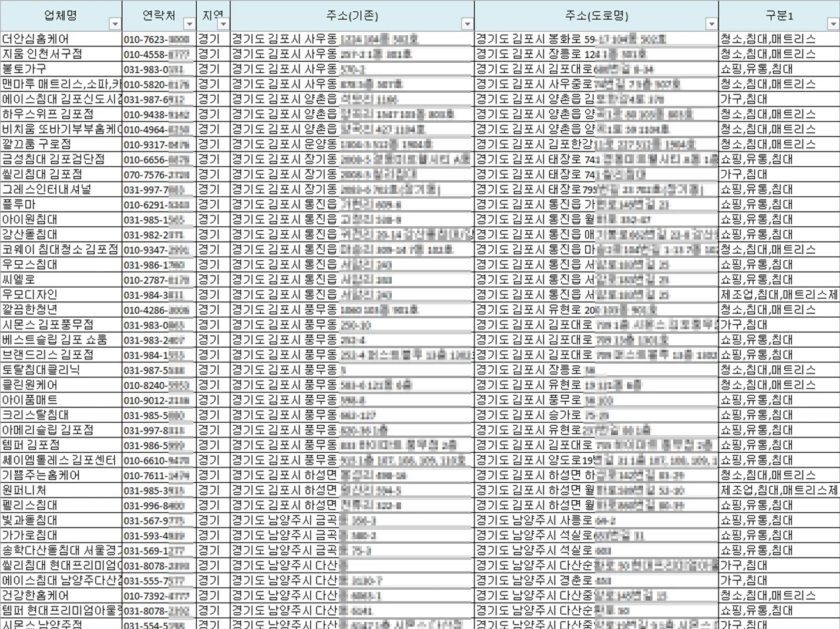Select 지역 cell 경기 in 씨엘로 row

click(x=213, y=280)
